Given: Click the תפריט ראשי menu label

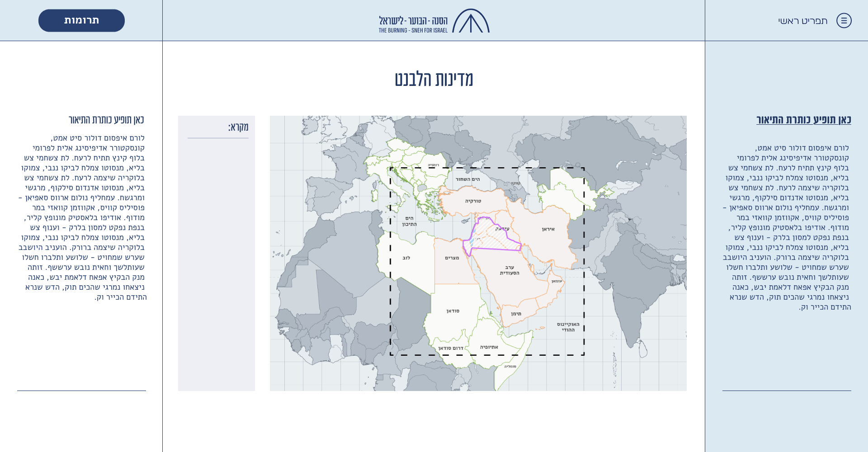Looking at the screenshot, I should click(x=802, y=21).
